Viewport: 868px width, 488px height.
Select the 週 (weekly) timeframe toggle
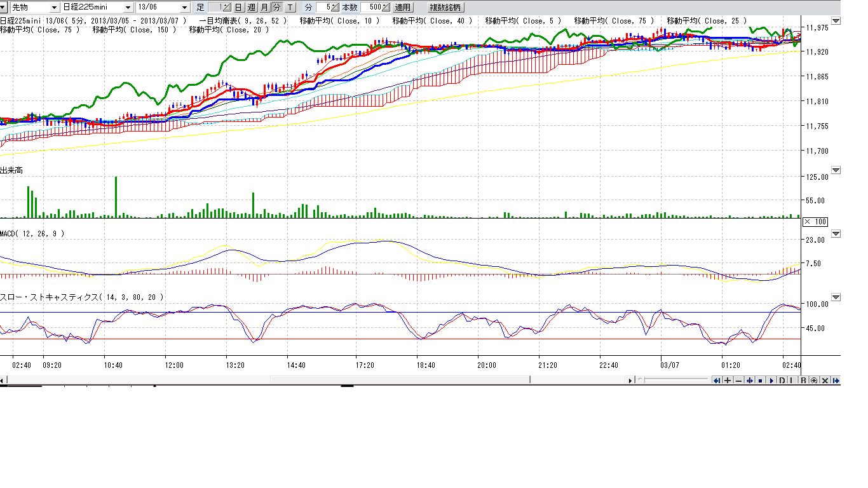(x=251, y=8)
